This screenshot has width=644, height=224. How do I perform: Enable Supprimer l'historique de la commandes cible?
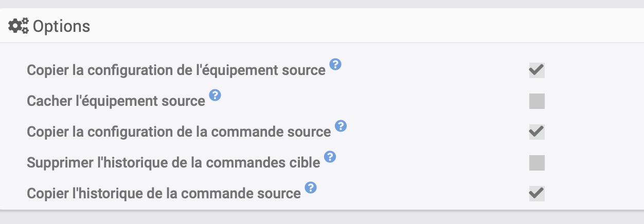point(536,163)
